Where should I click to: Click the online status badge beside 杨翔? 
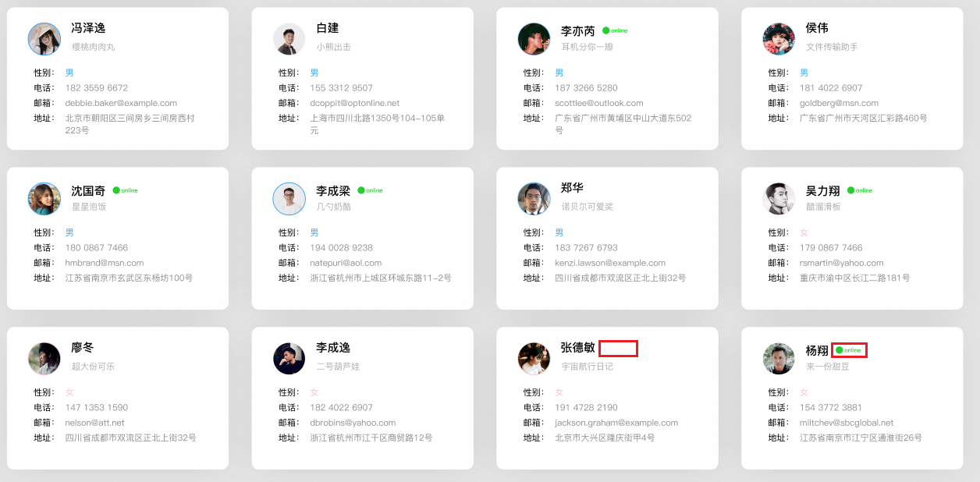click(849, 350)
